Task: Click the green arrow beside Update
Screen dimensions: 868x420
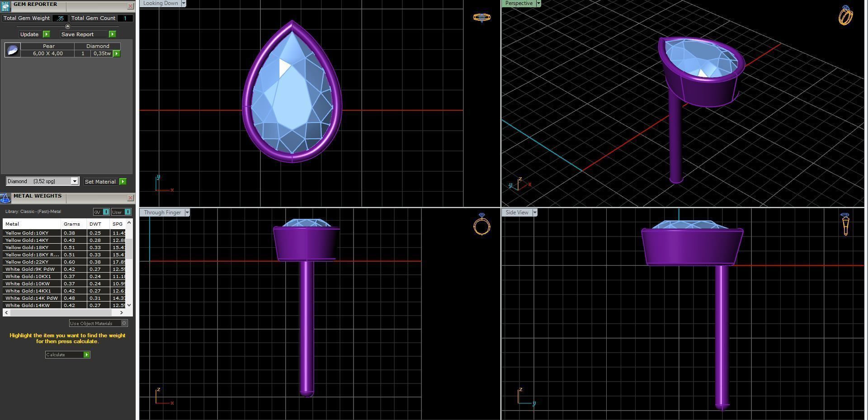Action: click(46, 34)
